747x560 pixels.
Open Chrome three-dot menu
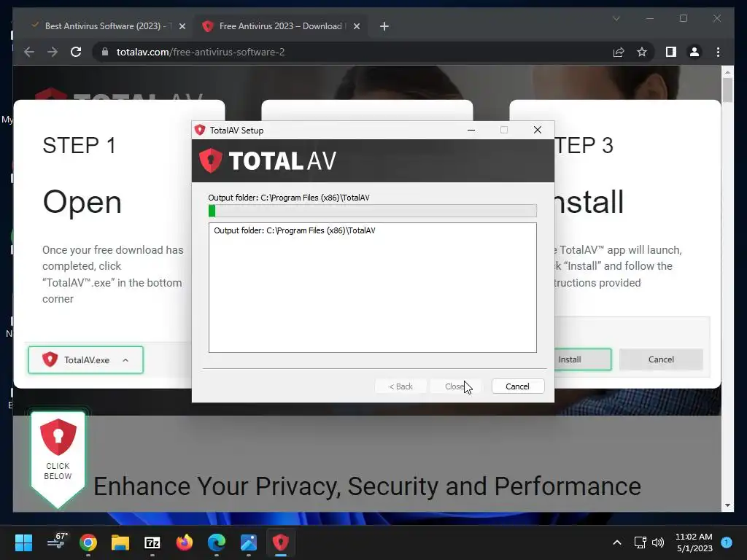718,52
